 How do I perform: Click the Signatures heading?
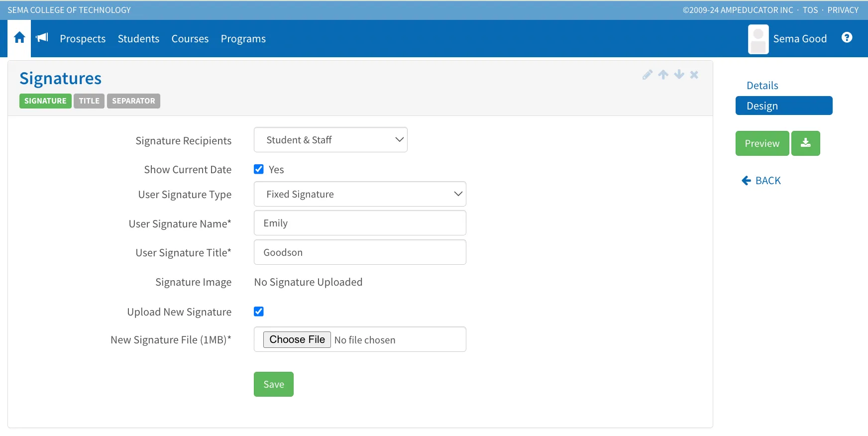click(61, 79)
